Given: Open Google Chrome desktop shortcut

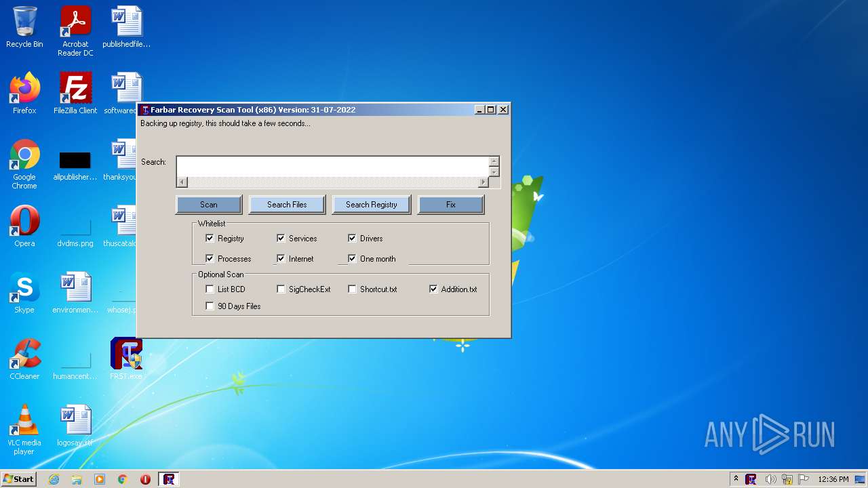Looking at the screenshot, I should point(24,164).
